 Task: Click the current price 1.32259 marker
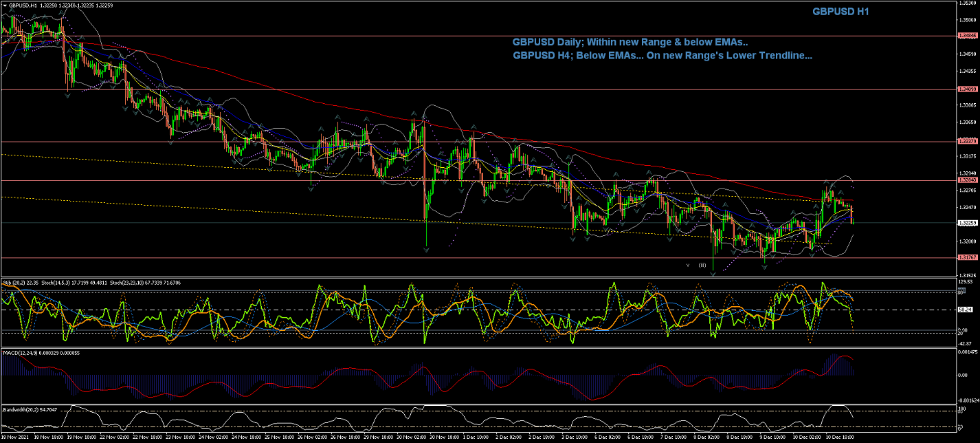[x=966, y=223]
